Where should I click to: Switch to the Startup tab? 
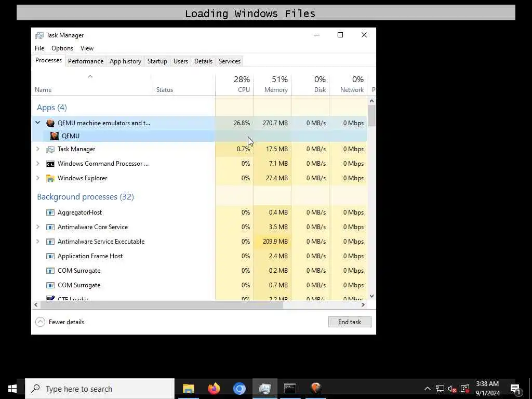click(157, 61)
